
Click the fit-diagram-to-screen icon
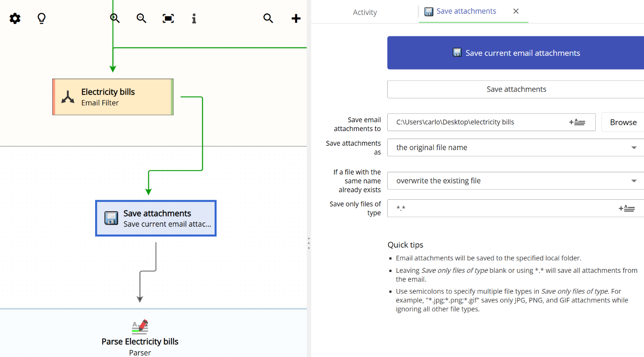click(168, 18)
